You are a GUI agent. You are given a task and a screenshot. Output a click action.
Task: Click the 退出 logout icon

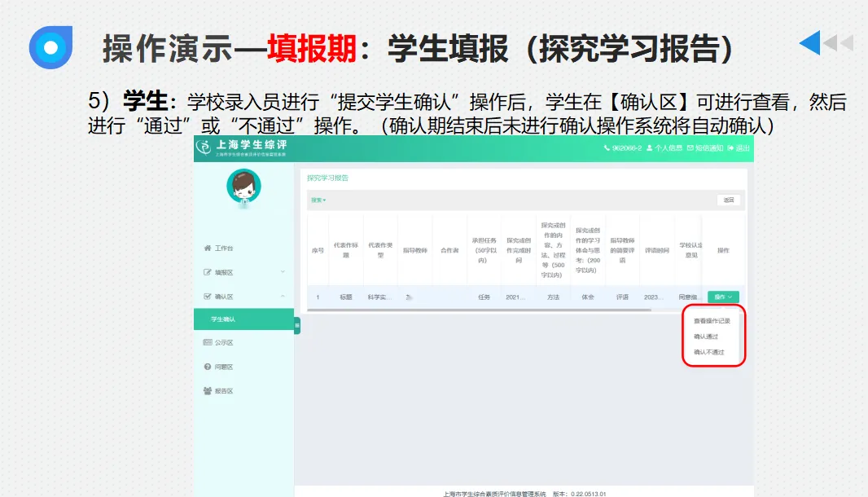pyautogui.click(x=730, y=148)
